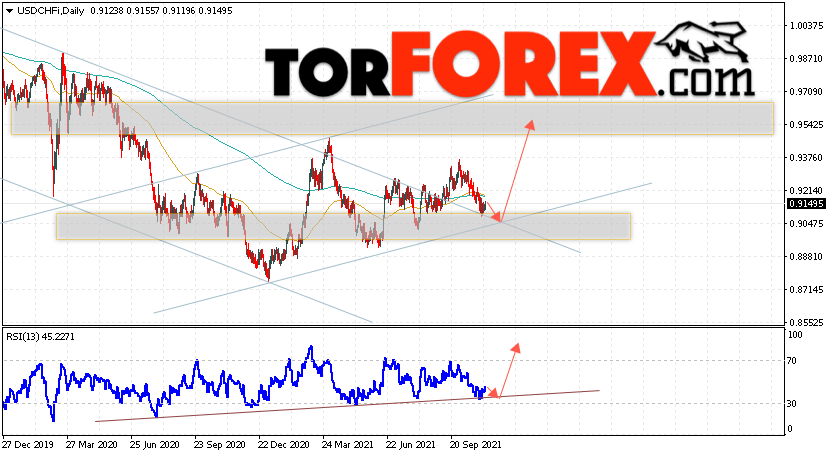
Task: Select the RSI 100 scale label
Action: pos(795,335)
